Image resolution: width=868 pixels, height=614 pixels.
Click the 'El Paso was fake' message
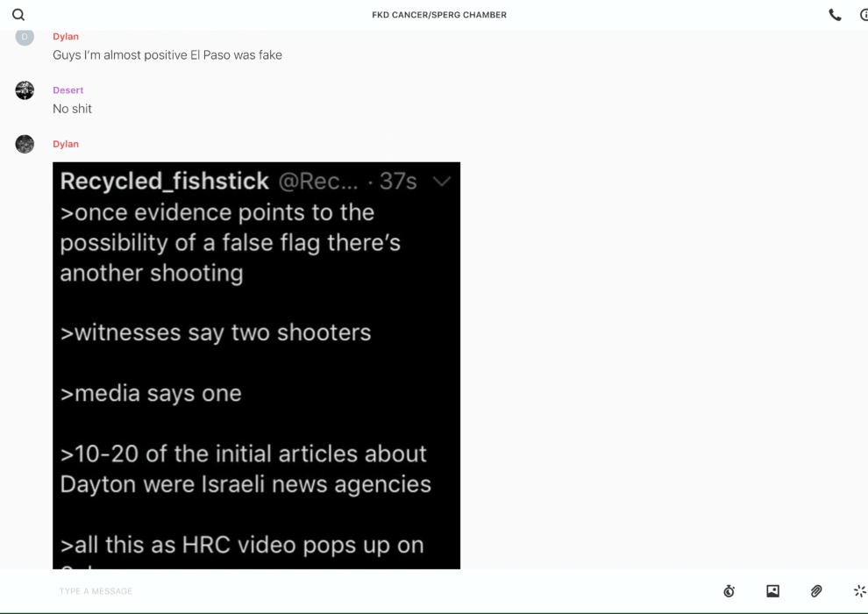coord(167,55)
